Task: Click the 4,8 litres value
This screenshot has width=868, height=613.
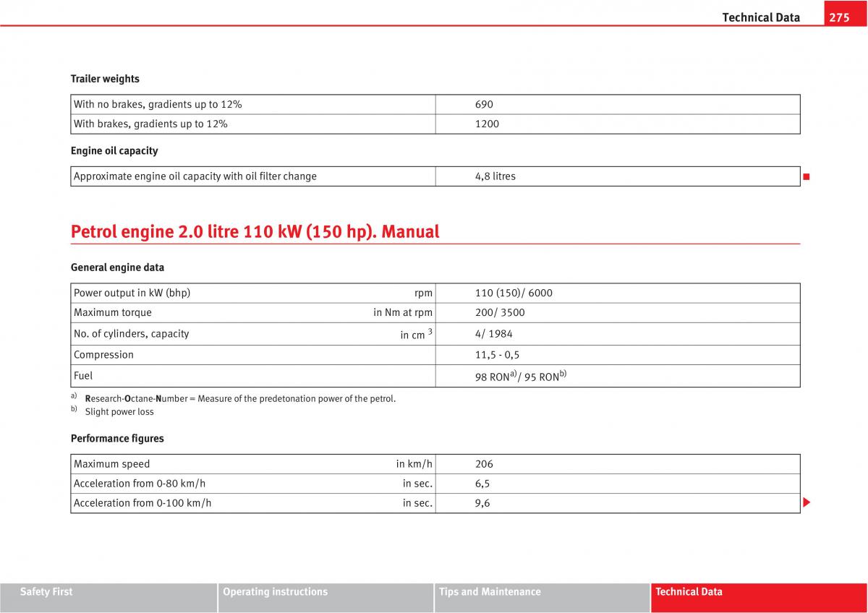Action: pyautogui.click(x=495, y=176)
